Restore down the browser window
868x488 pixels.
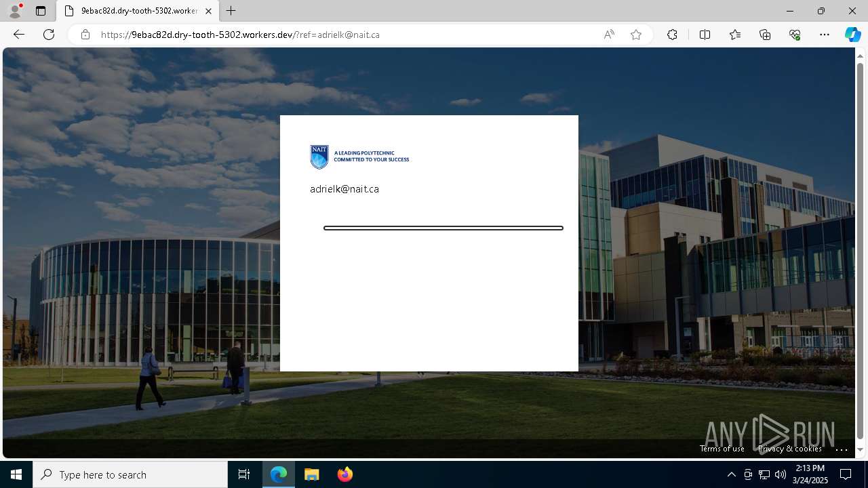coord(821,11)
